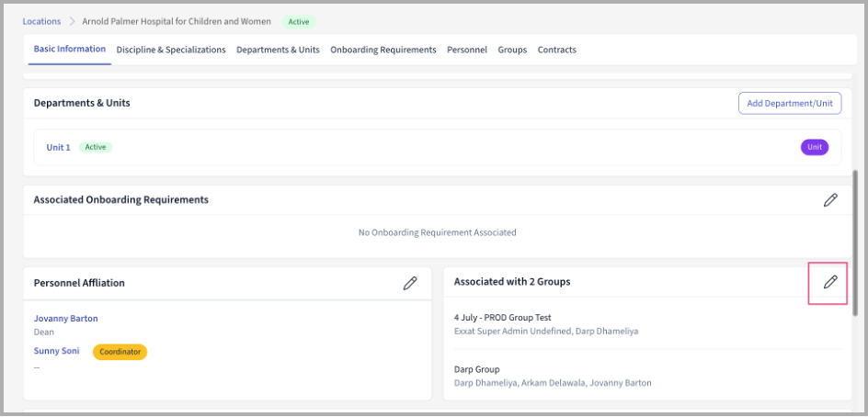The height and width of the screenshot is (417, 868).
Task: Open the Unit 1 link
Action: click(58, 147)
